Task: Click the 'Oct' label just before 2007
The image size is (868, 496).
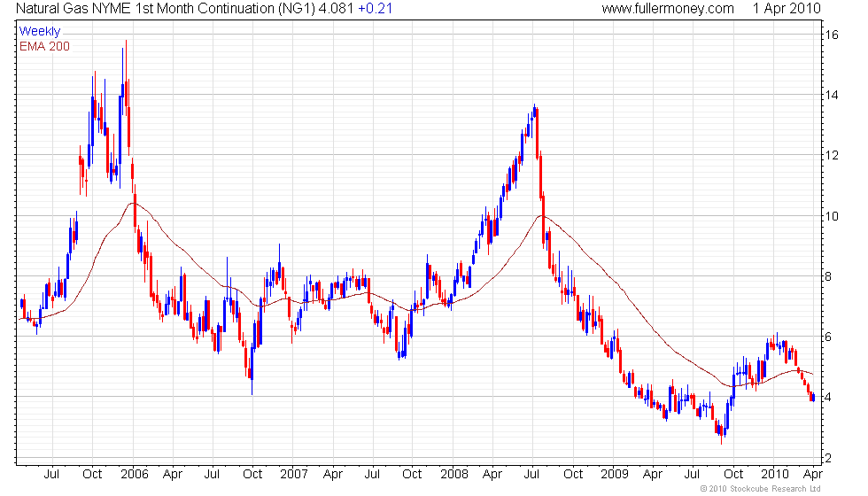Action: pyautogui.click(x=252, y=475)
